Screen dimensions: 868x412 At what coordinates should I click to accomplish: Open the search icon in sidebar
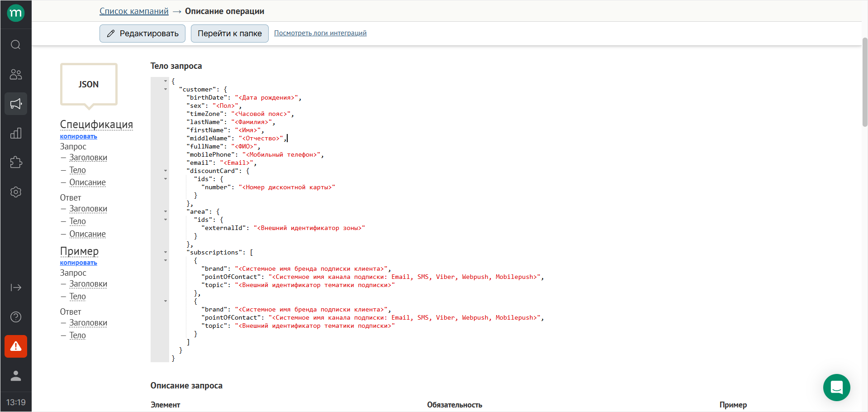pyautogui.click(x=16, y=45)
